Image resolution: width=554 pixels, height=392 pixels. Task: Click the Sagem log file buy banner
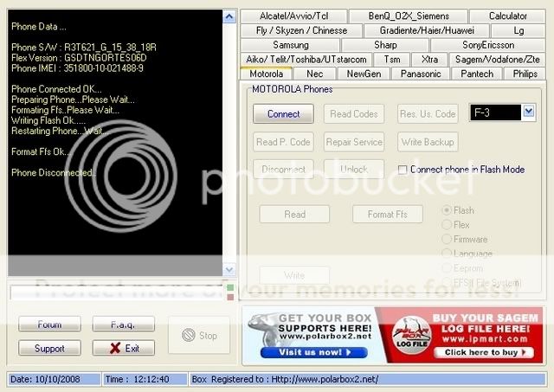[484, 352]
